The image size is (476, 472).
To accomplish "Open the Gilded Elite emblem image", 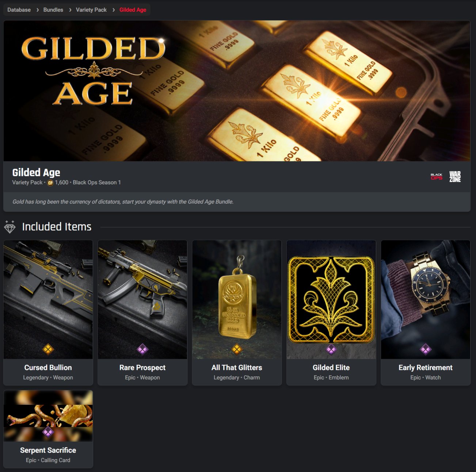I will click(x=331, y=299).
